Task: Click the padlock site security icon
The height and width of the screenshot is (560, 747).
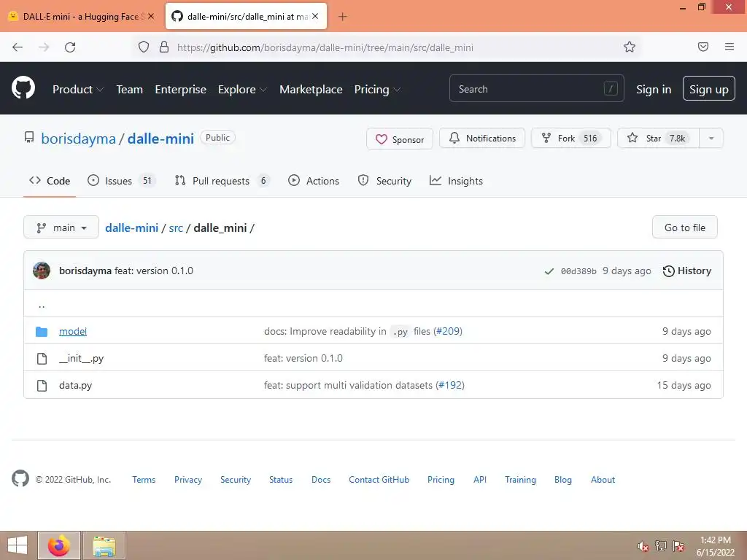Action: (x=164, y=47)
